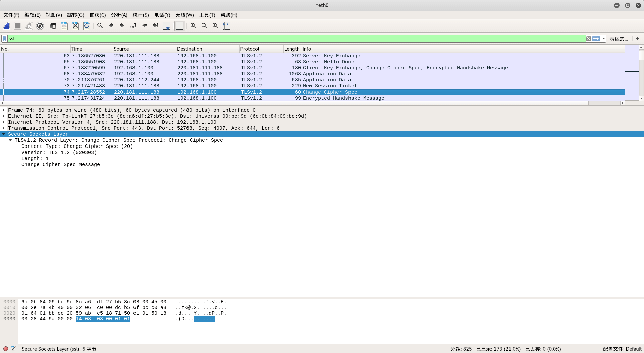
Task: Sort packets by Time column
Action: tap(91, 49)
